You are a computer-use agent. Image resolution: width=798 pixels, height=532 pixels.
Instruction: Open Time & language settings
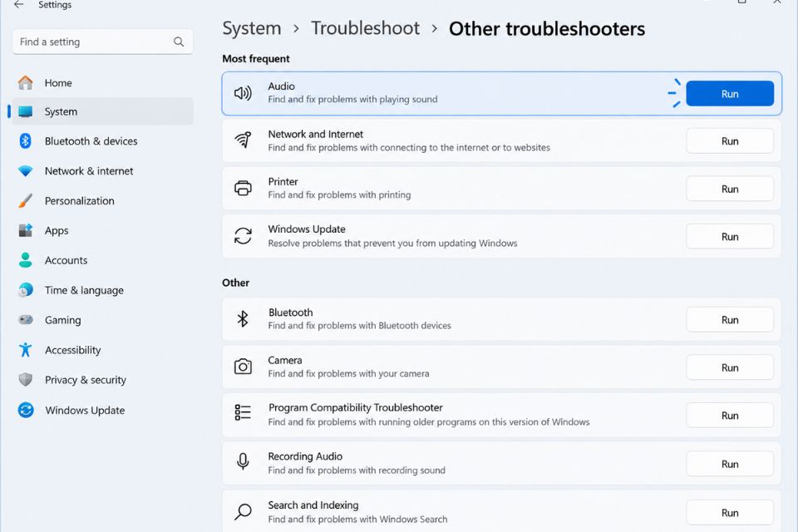(102, 290)
